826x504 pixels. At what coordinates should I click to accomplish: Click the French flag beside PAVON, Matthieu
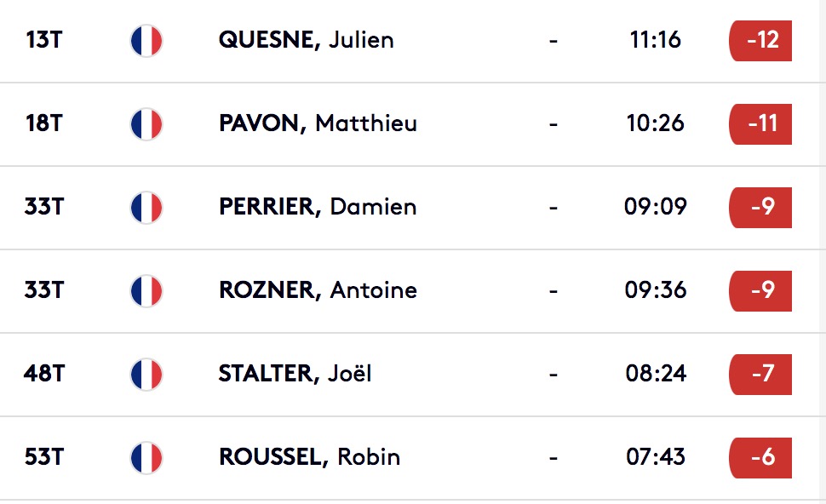(x=146, y=124)
